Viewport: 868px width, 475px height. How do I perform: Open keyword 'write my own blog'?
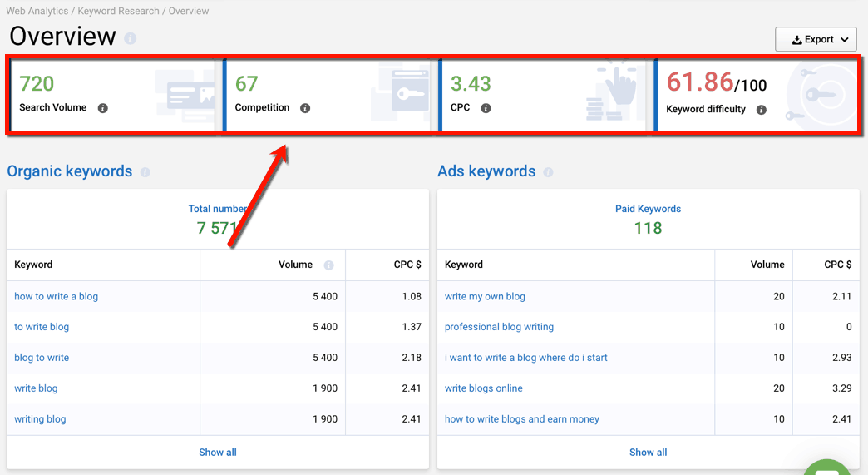485,296
